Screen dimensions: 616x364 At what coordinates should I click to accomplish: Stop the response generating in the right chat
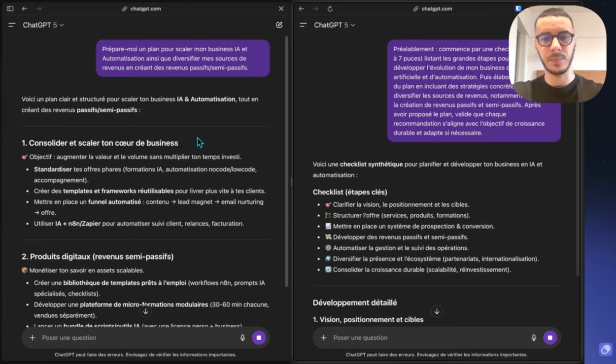point(549,337)
